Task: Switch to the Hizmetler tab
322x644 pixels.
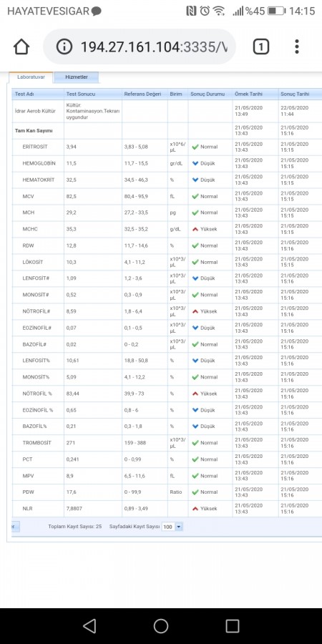Action: (x=77, y=77)
